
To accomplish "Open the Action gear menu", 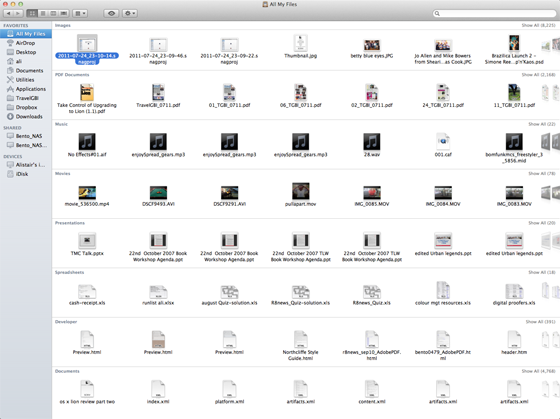I will (x=130, y=13).
